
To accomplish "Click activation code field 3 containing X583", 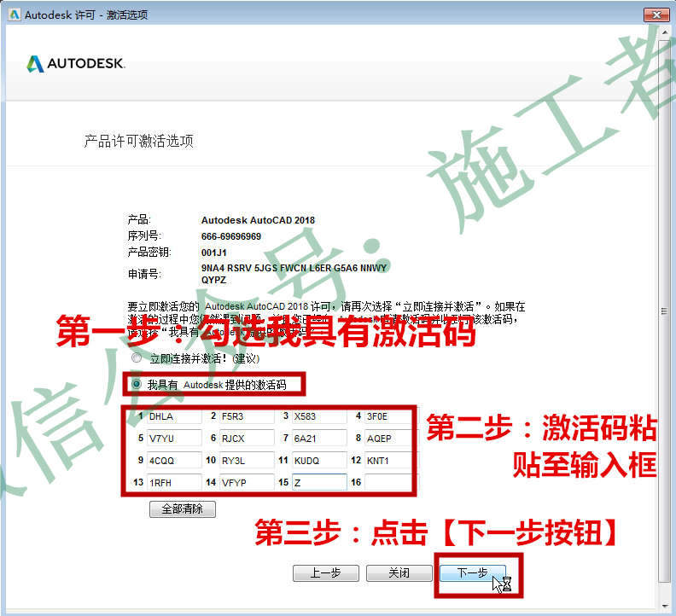I will click(319, 416).
